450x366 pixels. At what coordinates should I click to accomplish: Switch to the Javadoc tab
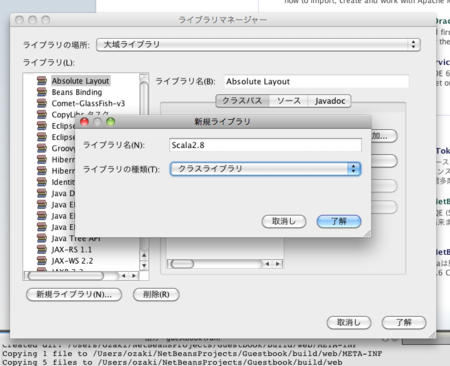(330, 101)
